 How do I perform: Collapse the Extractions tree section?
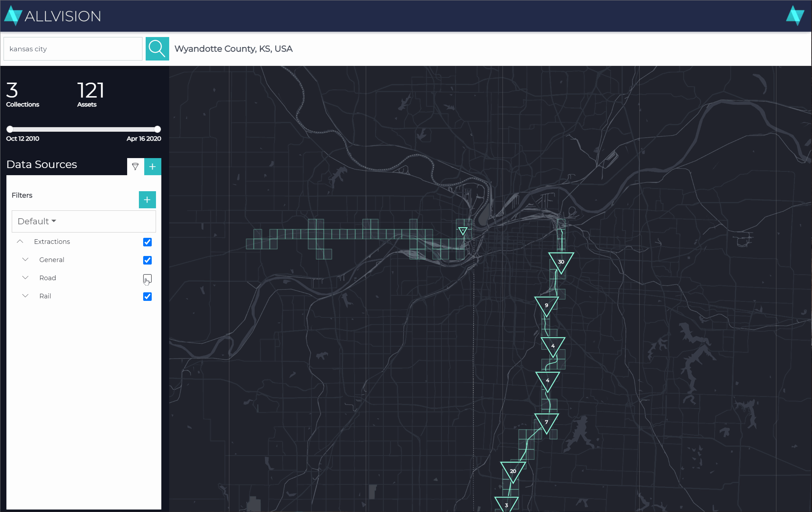pyautogui.click(x=20, y=242)
